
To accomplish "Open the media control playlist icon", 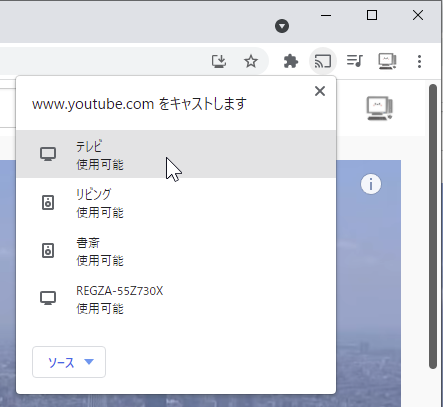I will click(354, 61).
